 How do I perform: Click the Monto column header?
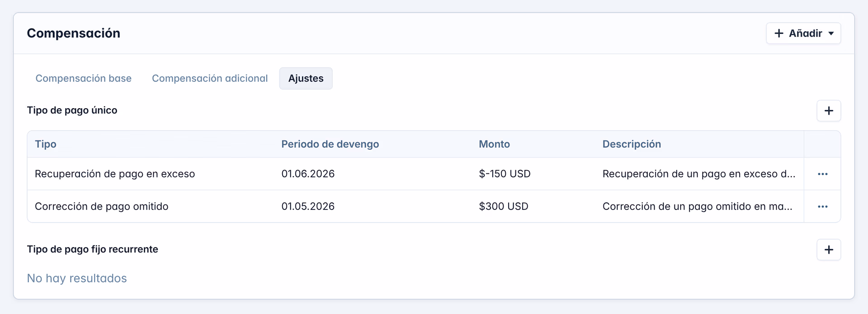494,144
